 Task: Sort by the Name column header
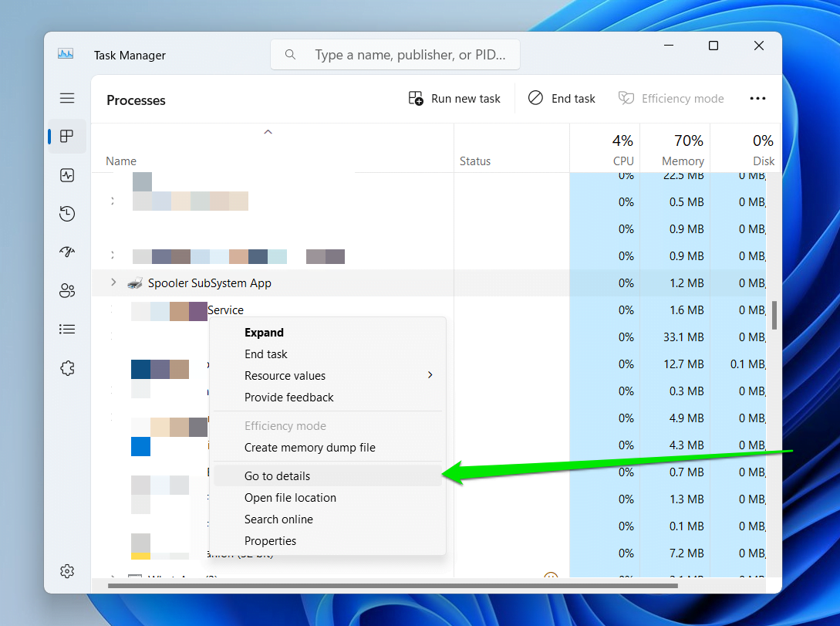121,161
